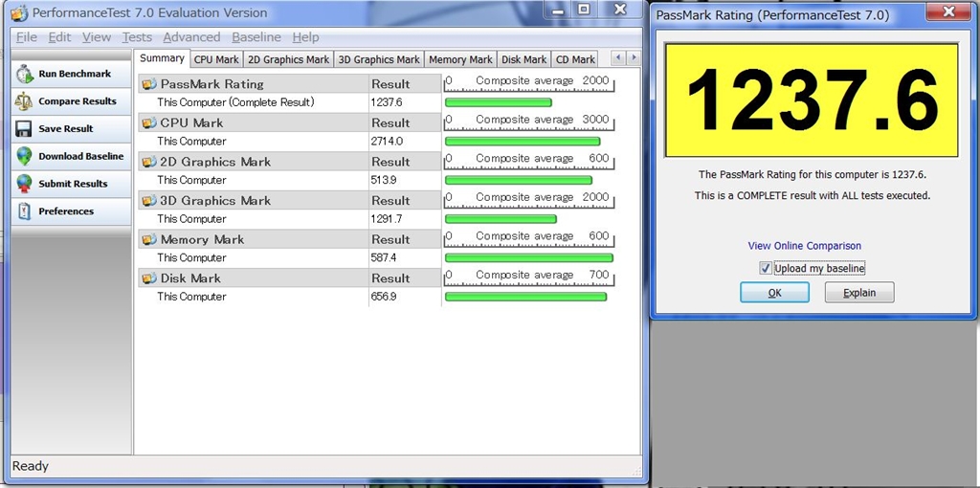Click the Compare Results label
Viewport: 980px width, 488px height.
pyautogui.click(x=78, y=101)
